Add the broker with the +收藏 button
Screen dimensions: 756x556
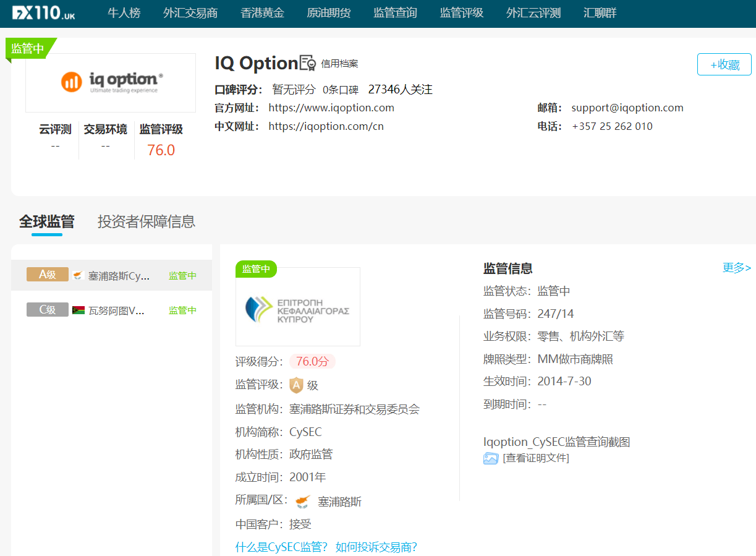pos(724,64)
